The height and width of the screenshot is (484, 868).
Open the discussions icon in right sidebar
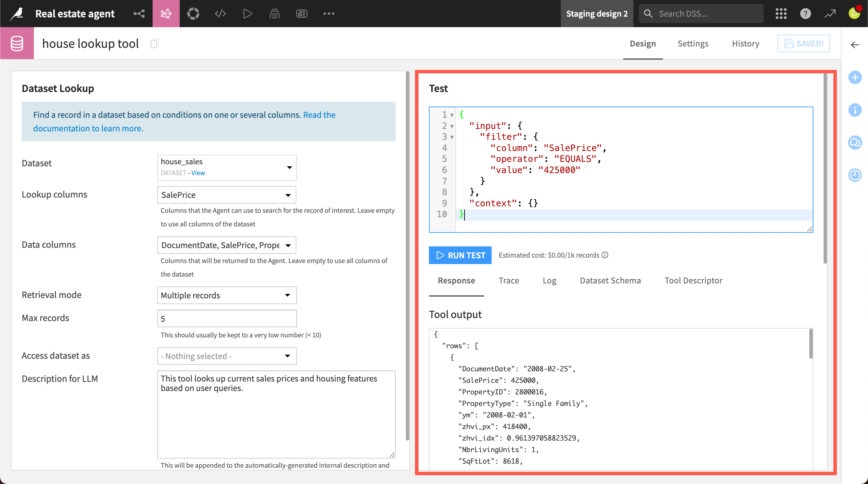click(x=855, y=143)
